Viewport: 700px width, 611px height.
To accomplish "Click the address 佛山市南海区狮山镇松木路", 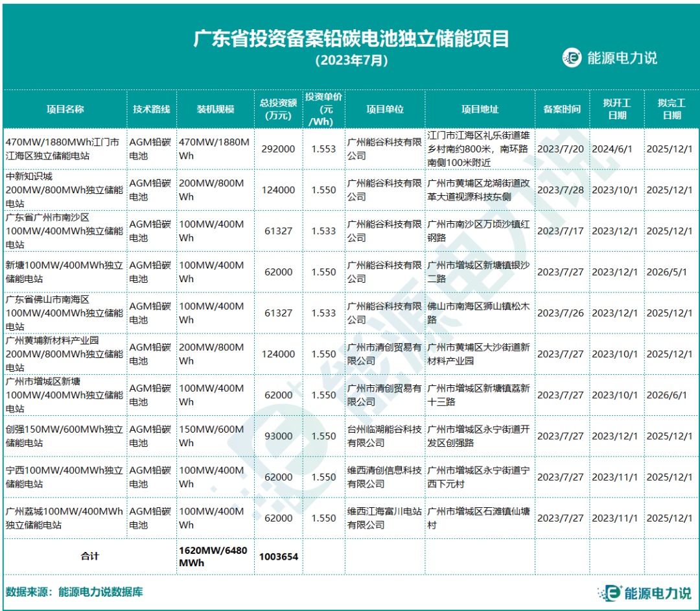I will (478, 313).
